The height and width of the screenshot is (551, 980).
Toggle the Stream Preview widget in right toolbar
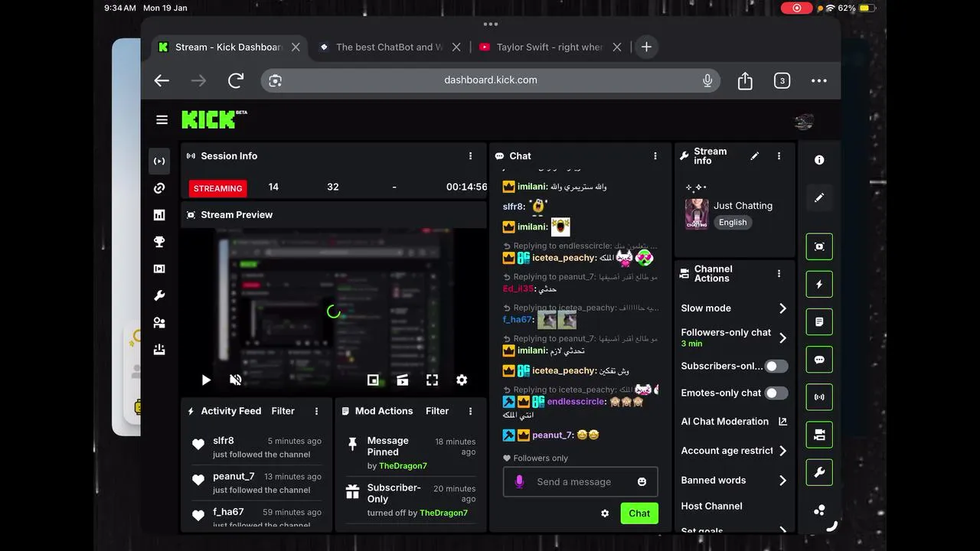[819, 246]
